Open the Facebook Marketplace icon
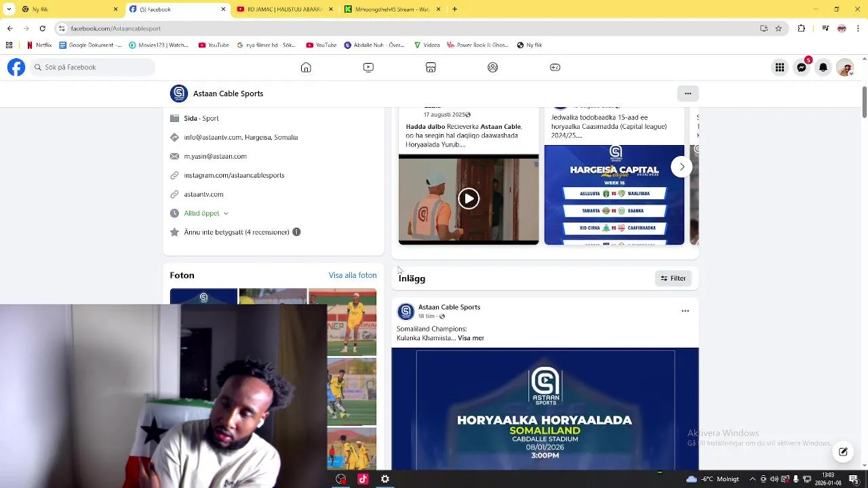This screenshot has width=868, height=488. [x=431, y=67]
